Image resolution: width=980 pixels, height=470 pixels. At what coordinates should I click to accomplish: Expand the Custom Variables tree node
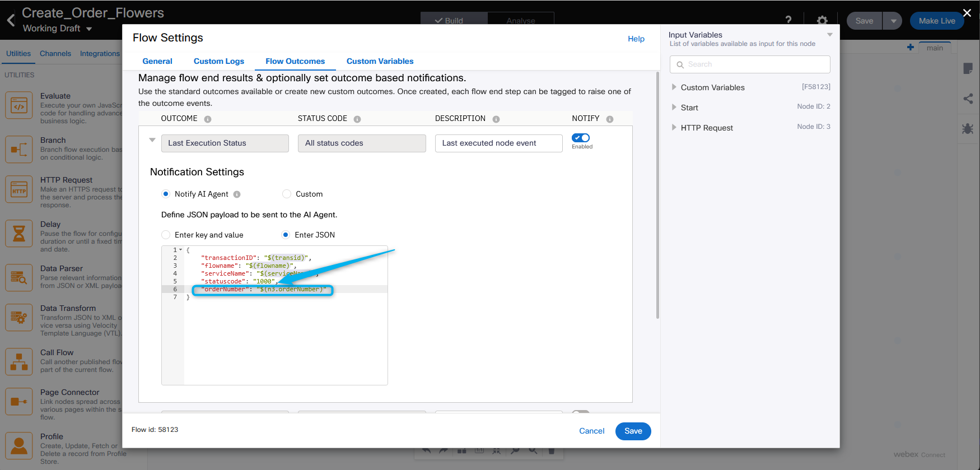click(674, 87)
